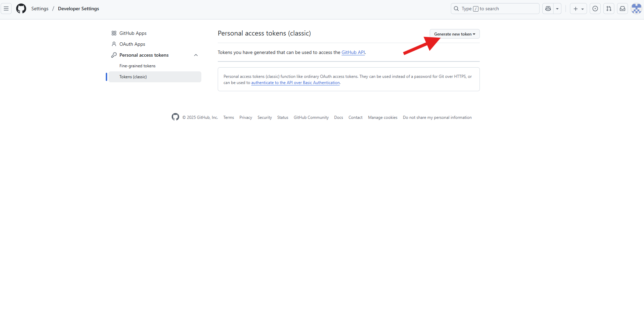Open the Issues icon in the header
Screen dimensions: 644x320
click(x=595, y=9)
